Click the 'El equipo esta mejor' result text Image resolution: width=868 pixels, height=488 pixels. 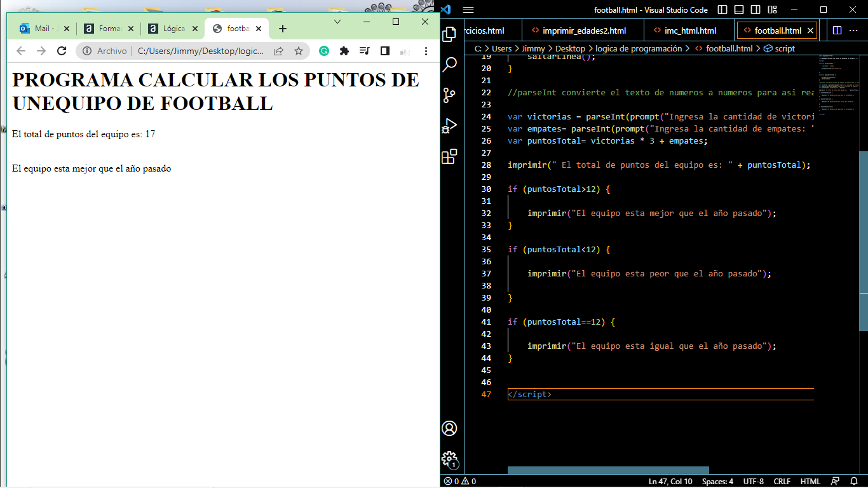tap(92, 168)
